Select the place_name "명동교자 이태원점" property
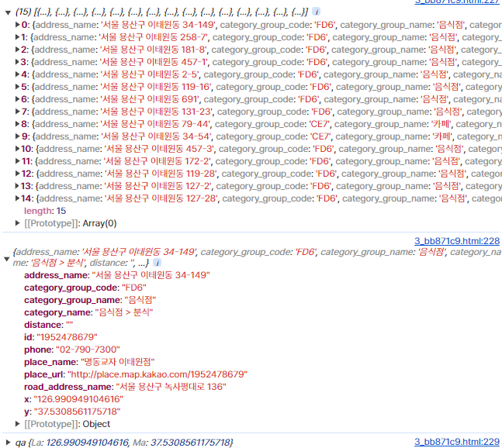The image size is (502, 448). [x=89, y=362]
